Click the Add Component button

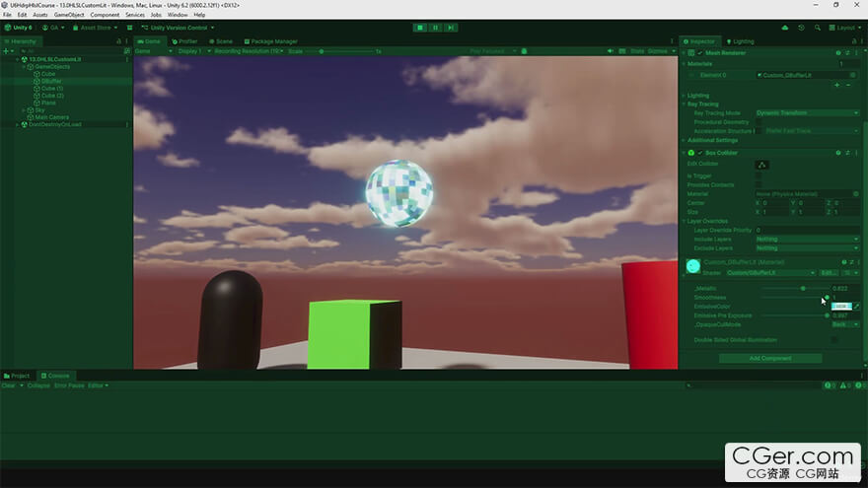point(769,359)
